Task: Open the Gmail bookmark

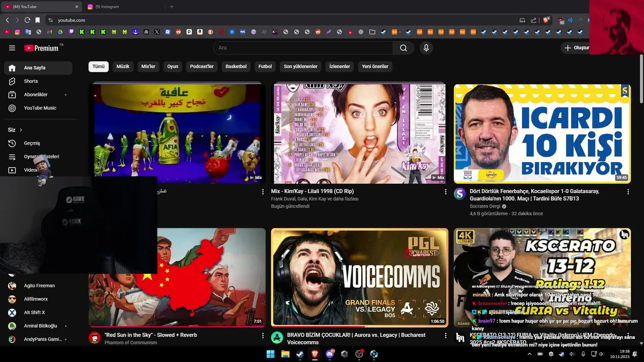Action: [x=49, y=32]
